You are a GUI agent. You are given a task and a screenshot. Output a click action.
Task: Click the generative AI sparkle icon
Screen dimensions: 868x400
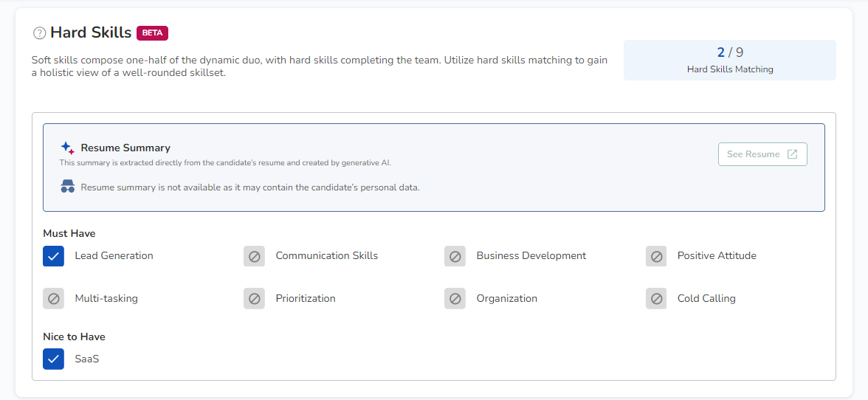[67, 148]
